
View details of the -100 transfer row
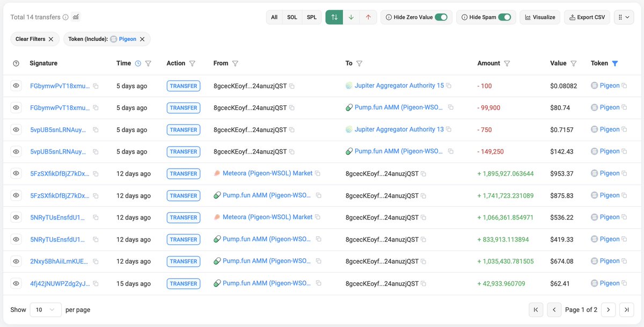point(16,85)
